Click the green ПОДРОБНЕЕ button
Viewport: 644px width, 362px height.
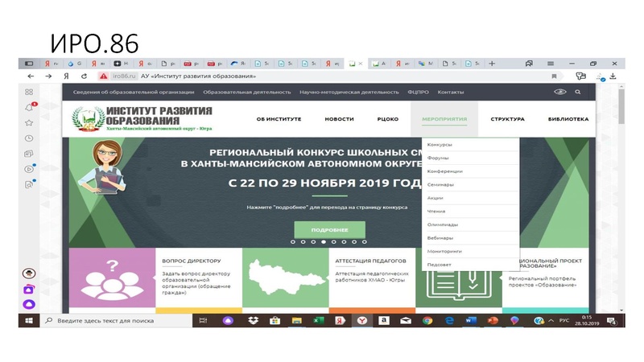pyautogui.click(x=329, y=230)
